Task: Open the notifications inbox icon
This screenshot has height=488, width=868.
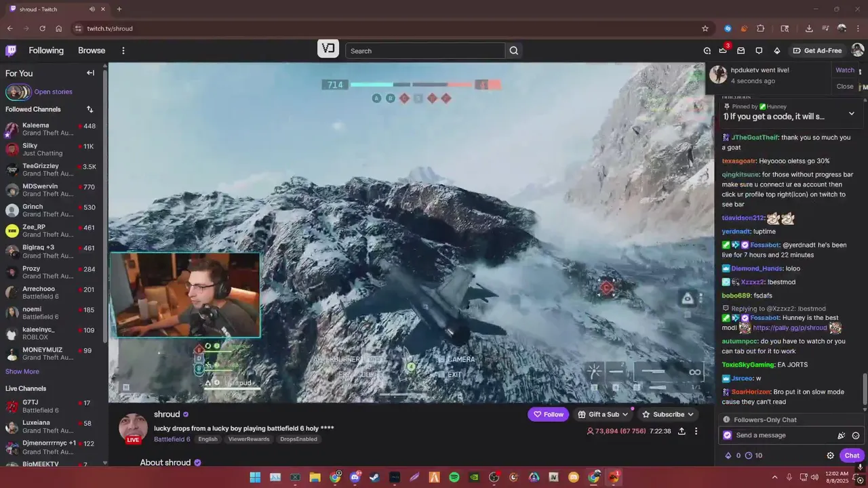Action: click(741, 50)
